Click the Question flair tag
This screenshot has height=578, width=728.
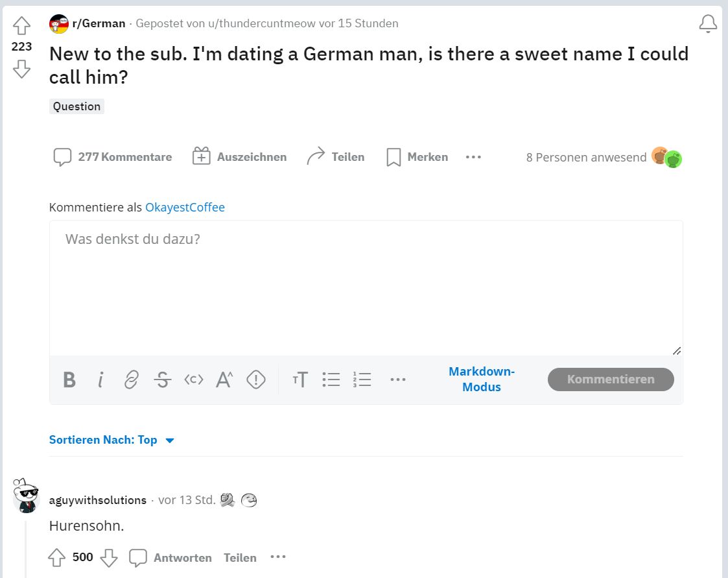[x=76, y=106]
